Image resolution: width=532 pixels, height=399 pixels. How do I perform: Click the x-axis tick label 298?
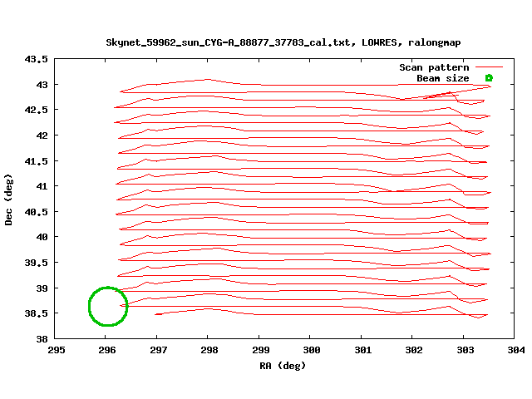(x=209, y=350)
